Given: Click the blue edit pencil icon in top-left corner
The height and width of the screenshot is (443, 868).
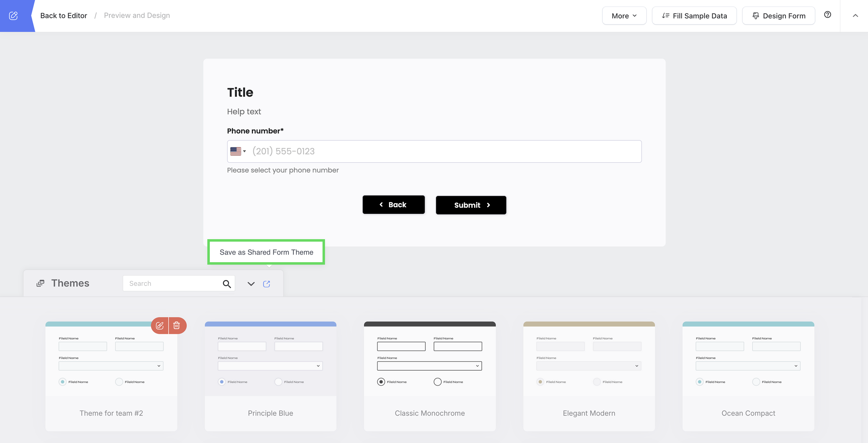Looking at the screenshot, I should [13, 16].
